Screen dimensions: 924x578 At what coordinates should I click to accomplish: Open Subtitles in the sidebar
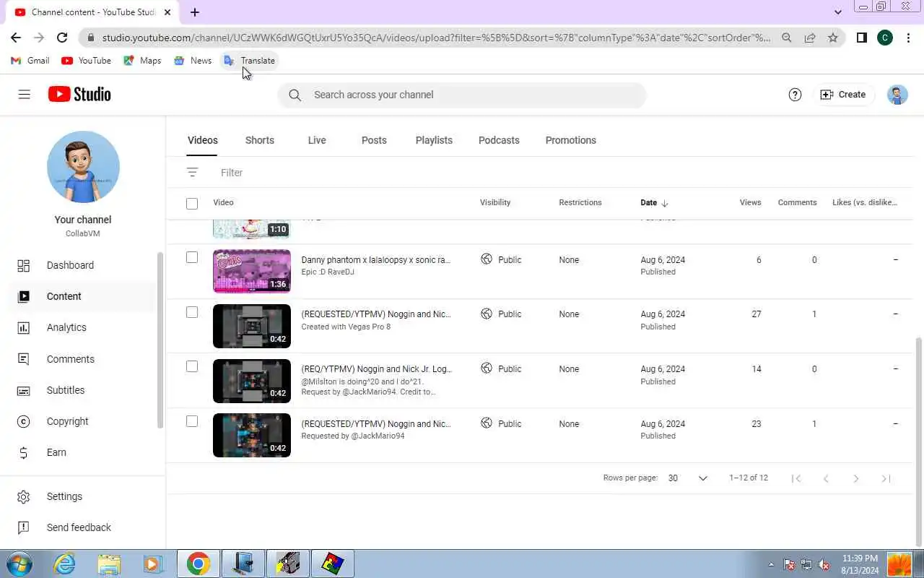(x=82, y=390)
